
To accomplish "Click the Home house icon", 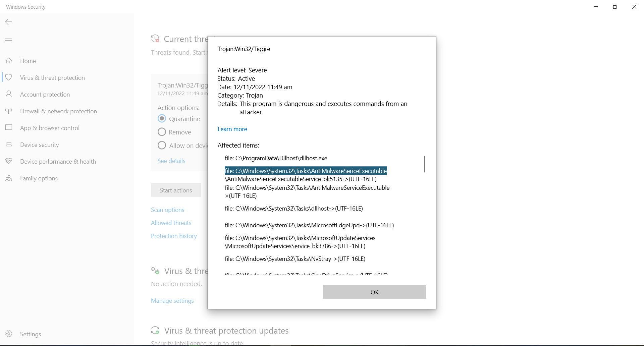I will (x=9, y=61).
